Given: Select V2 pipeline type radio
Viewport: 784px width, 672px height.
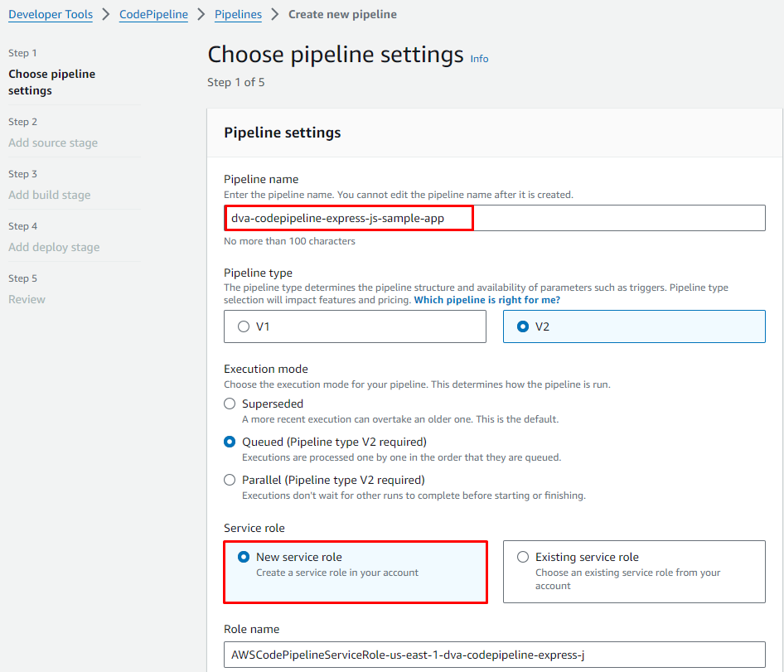Looking at the screenshot, I should click(523, 326).
